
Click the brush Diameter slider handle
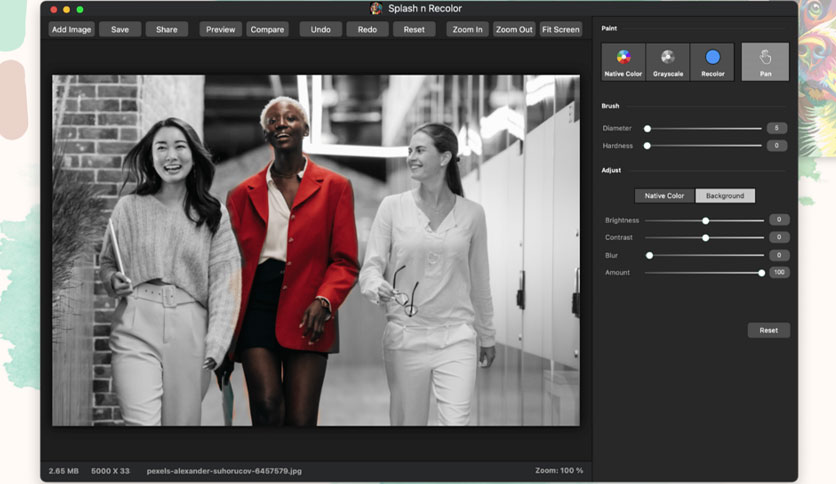pyautogui.click(x=647, y=128)
